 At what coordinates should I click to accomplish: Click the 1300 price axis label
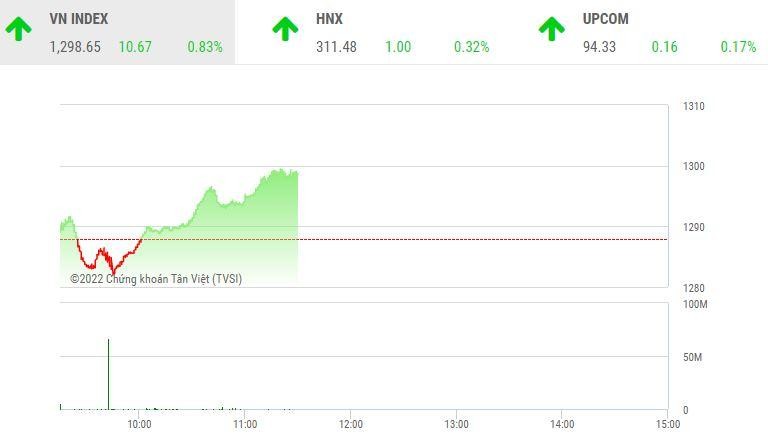693,167
